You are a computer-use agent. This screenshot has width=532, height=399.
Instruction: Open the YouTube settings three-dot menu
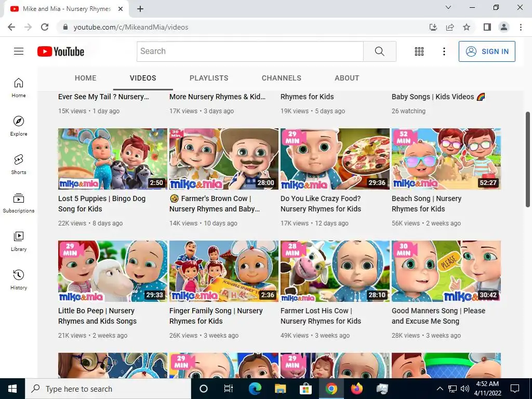coord(444,51)
